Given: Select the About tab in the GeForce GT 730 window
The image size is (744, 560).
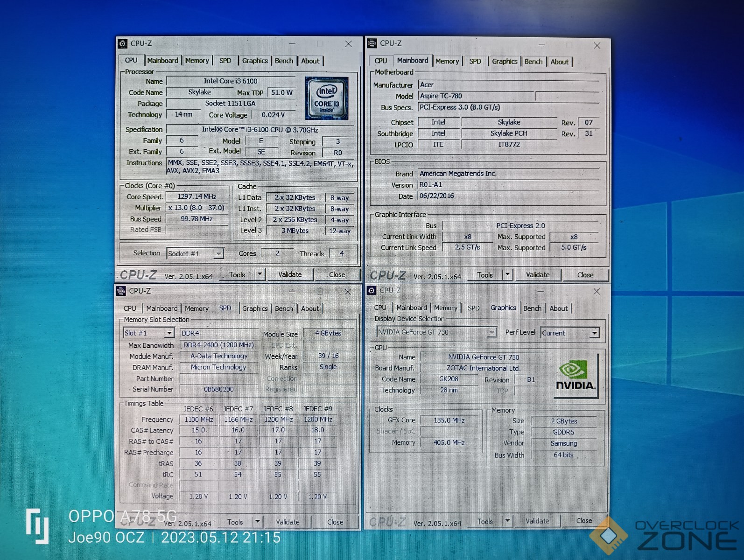Looking at the screenshot, I should coord(558,308).
